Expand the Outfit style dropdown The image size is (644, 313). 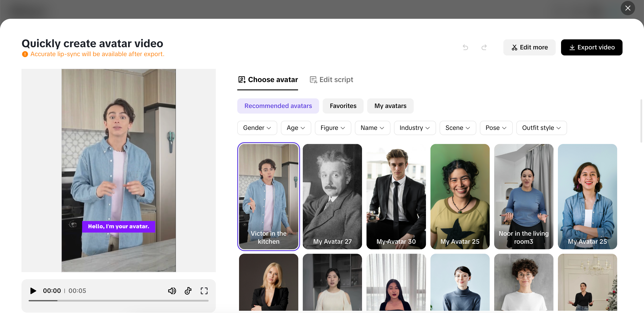click(x=541, y=128)
